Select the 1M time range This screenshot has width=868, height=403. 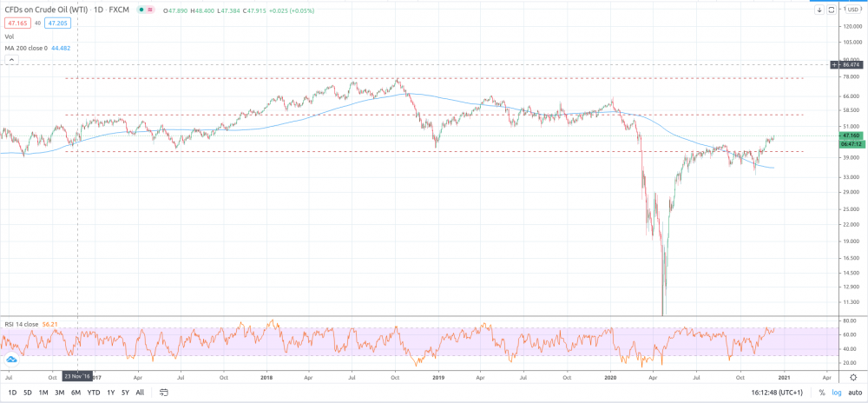coord(43,393)
